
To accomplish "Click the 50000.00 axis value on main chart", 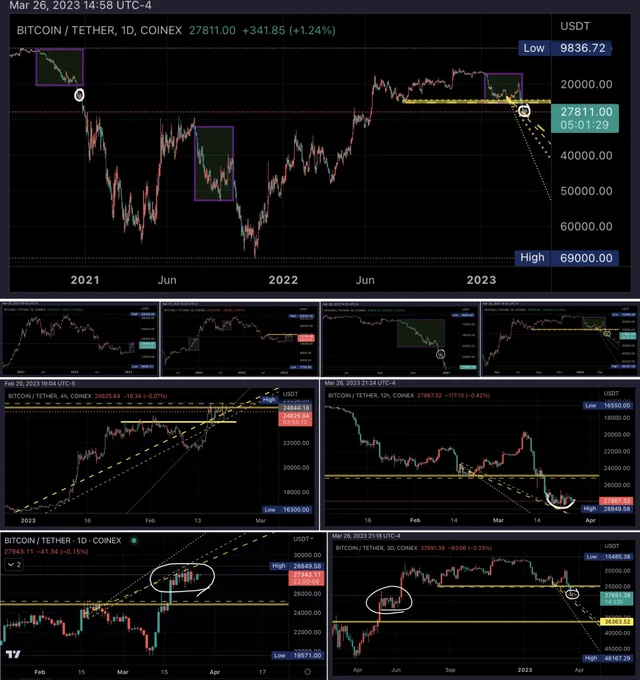I will [586, 191].
